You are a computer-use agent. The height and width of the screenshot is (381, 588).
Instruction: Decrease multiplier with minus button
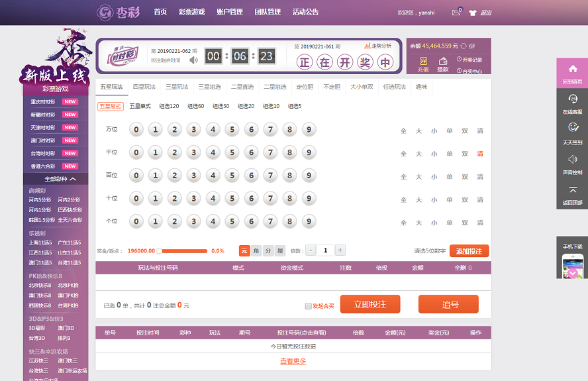(311, 250)
